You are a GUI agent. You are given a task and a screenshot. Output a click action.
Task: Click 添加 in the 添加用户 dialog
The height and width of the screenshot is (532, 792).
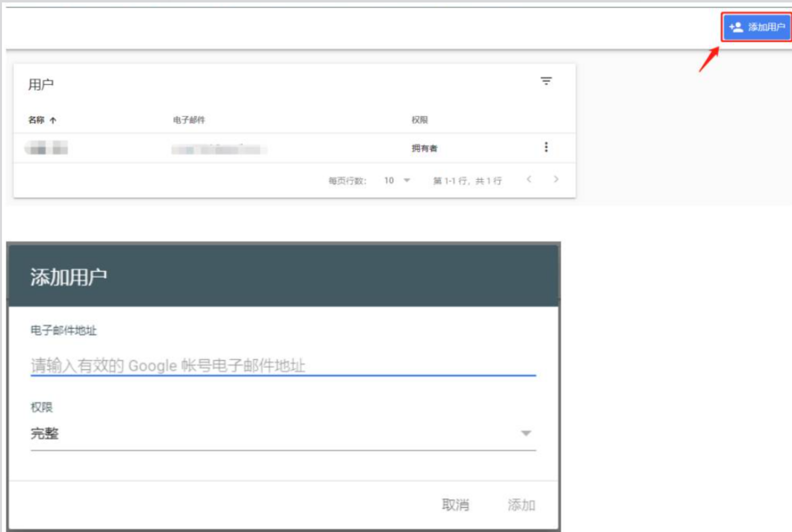coord(522,505)
